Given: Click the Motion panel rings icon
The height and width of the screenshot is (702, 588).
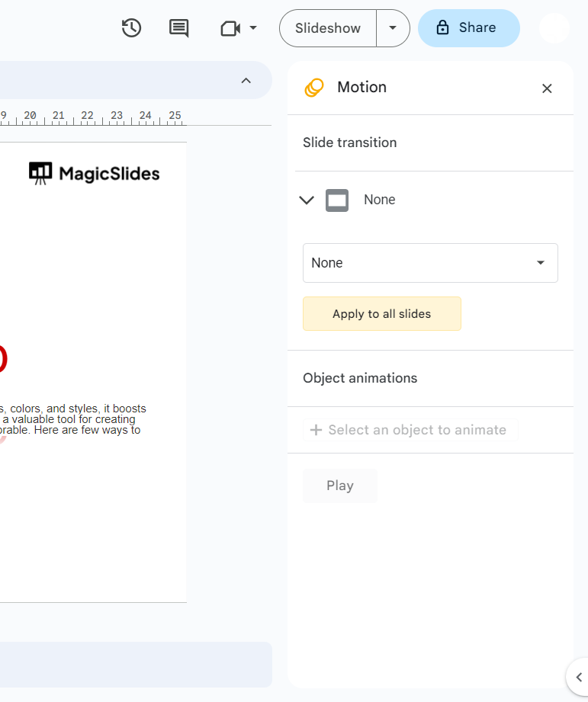Looking at the screenshot, I should (313, 88).
